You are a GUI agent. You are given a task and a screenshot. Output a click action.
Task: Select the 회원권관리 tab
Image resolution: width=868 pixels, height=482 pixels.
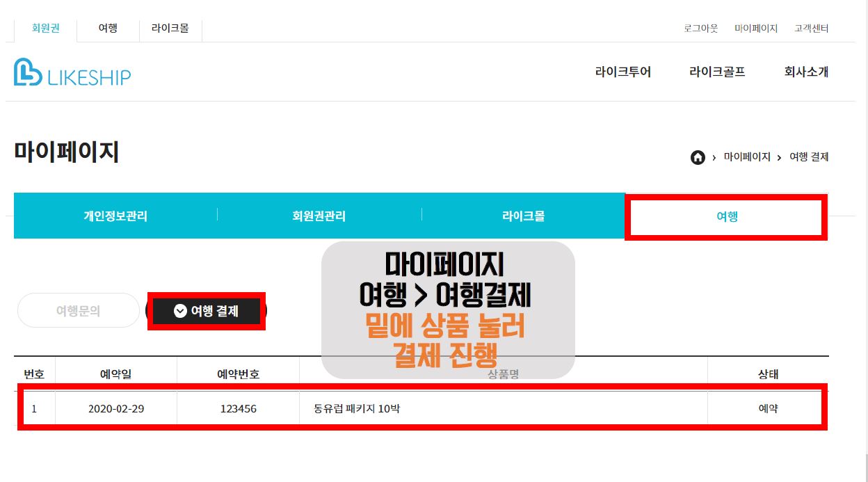click(319, 216)
